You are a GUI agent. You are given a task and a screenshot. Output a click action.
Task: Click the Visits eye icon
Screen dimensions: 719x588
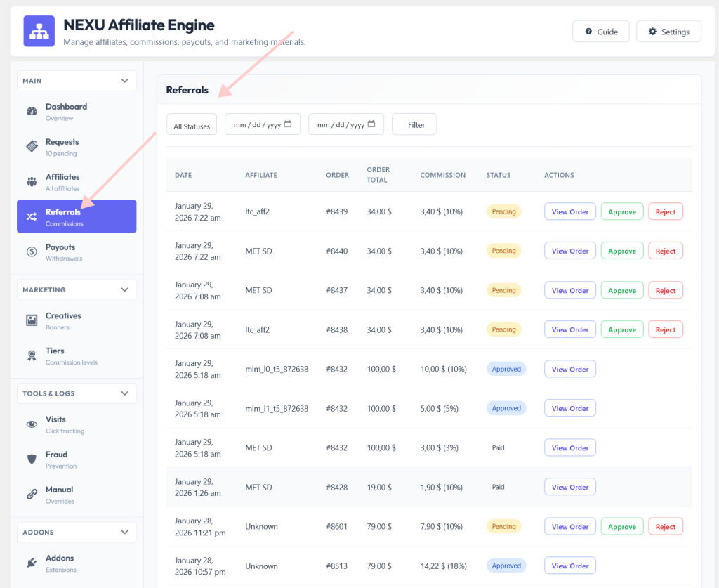[32, 424]
